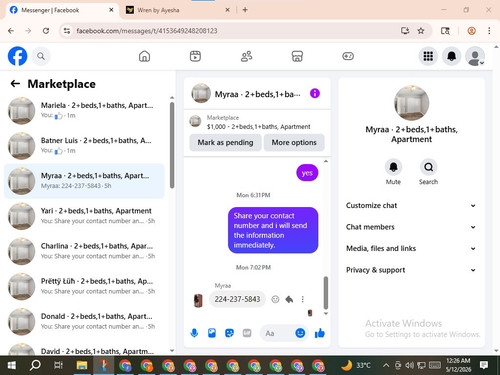This screenshot has height=375, width=500.
Task: Record a voice clip with the microphone icon
Action: (x=194, y=333)
